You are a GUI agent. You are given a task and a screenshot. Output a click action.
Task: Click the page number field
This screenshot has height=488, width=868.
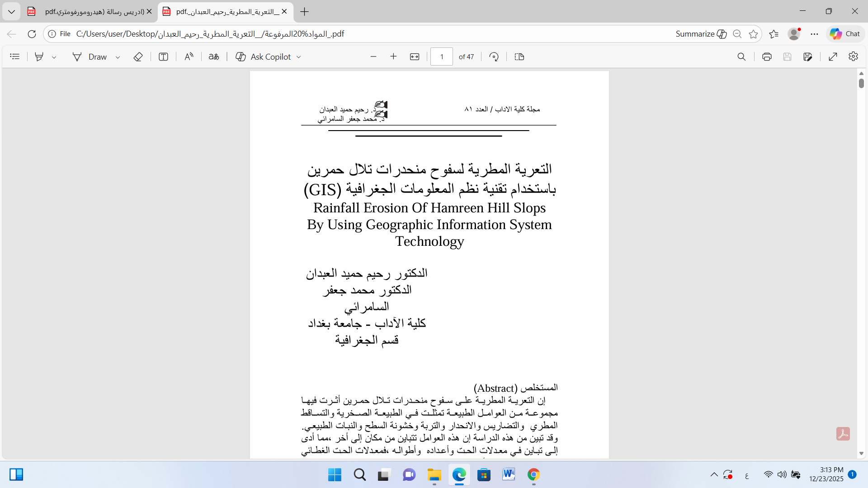(x=442, y=56)
